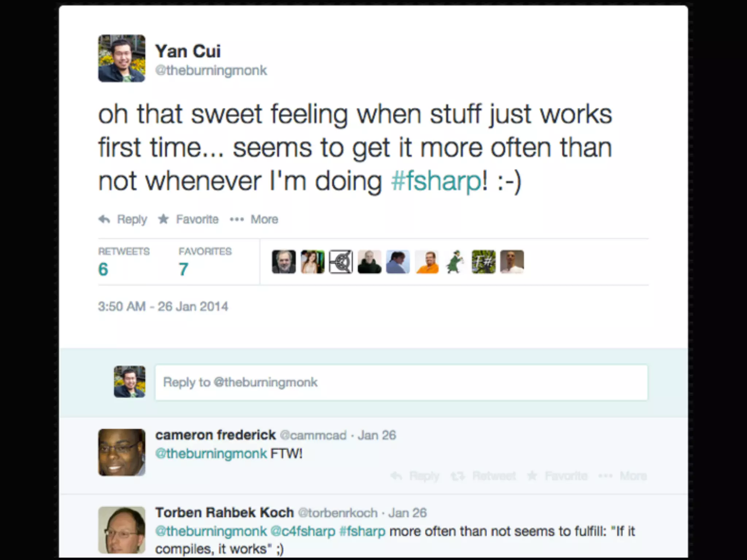This screenshot has height=560, width=747.
Task: Open cameron frederick's avatar
Action: pos(121,452)
